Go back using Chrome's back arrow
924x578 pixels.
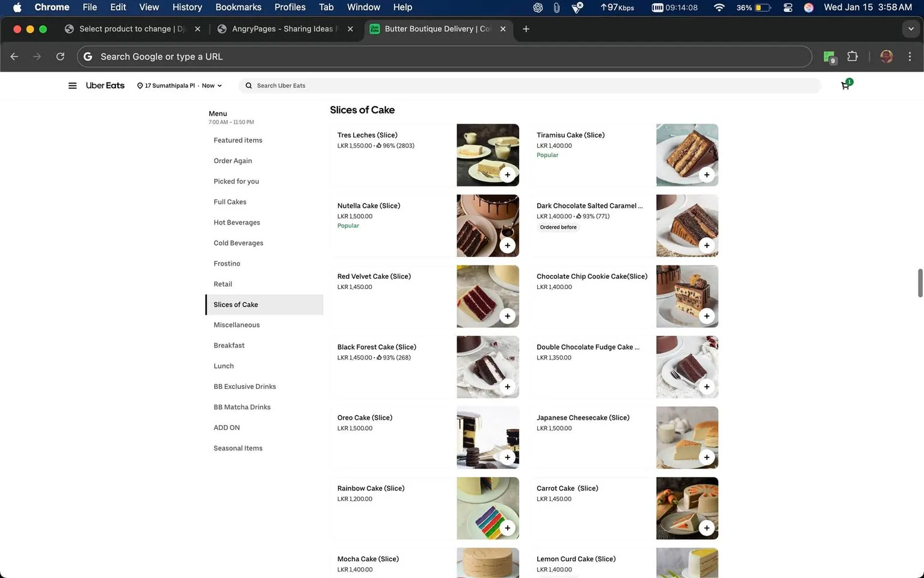14,57
